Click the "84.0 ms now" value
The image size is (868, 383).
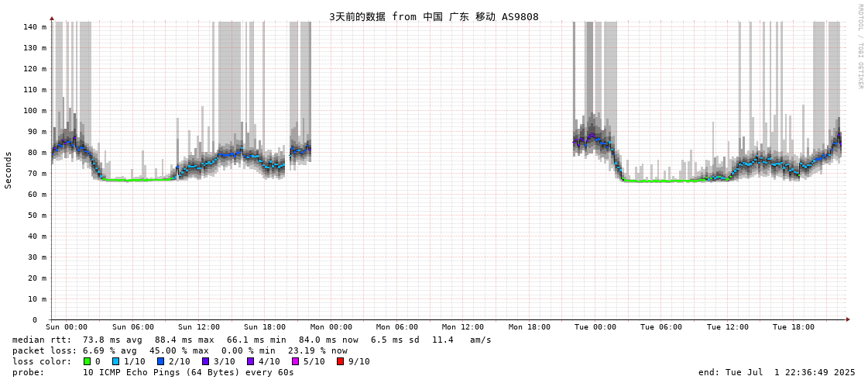(328, 340)
